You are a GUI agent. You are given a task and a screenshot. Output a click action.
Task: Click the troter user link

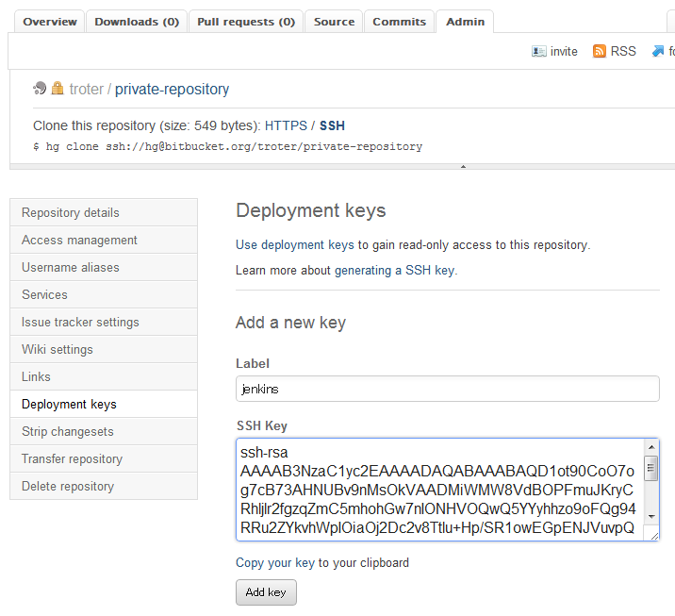pos(87,90)
